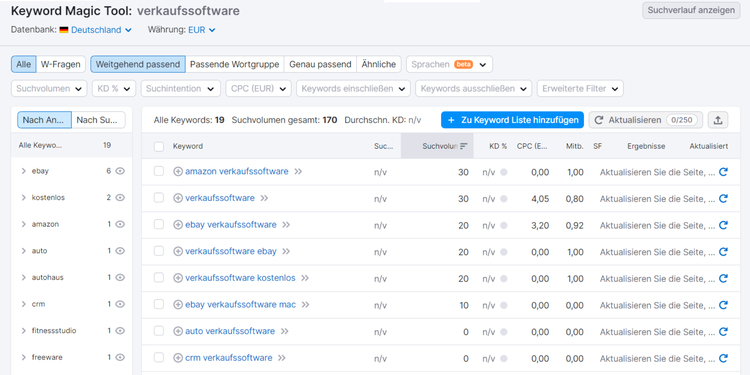Switch to Genau passend match type
750x375 pixels.
pyautogui.click(x=320, y=64)
